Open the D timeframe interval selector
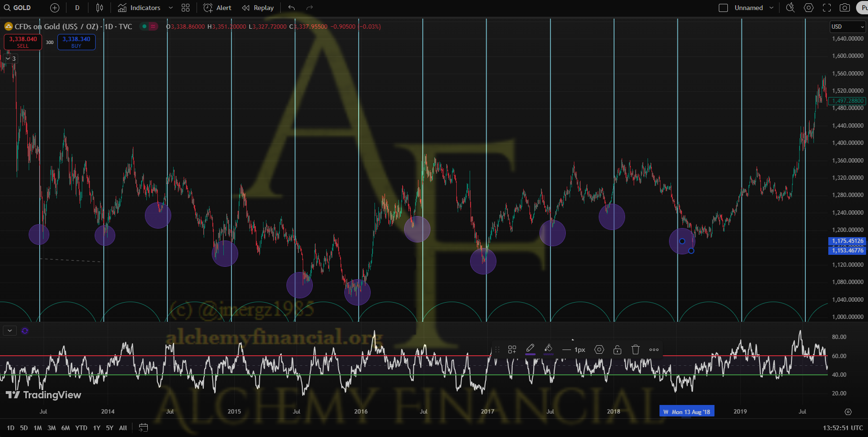The image size is (868, 437). click(77, 8)
